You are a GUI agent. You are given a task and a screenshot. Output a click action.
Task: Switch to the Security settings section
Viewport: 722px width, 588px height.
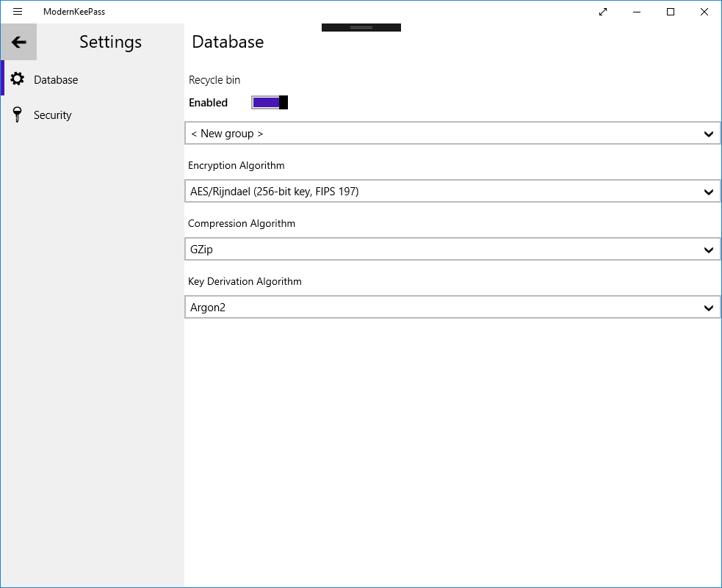pos(53,115)
